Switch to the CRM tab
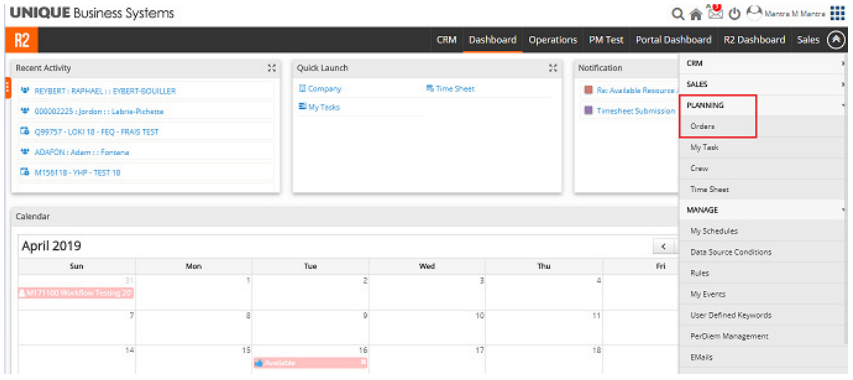Image resolution: width=853 pixels, height=380 pixels. pyautogui.click(x=447, y=40)
